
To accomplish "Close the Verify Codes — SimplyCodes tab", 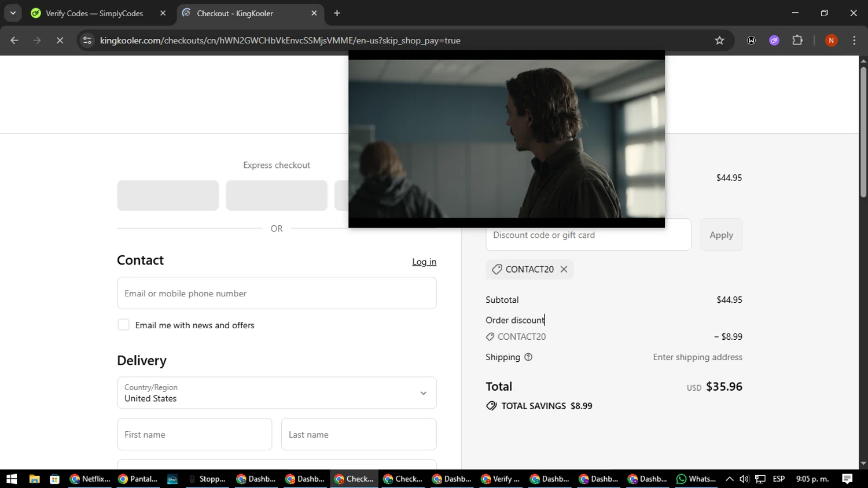I will pos(163,13).
